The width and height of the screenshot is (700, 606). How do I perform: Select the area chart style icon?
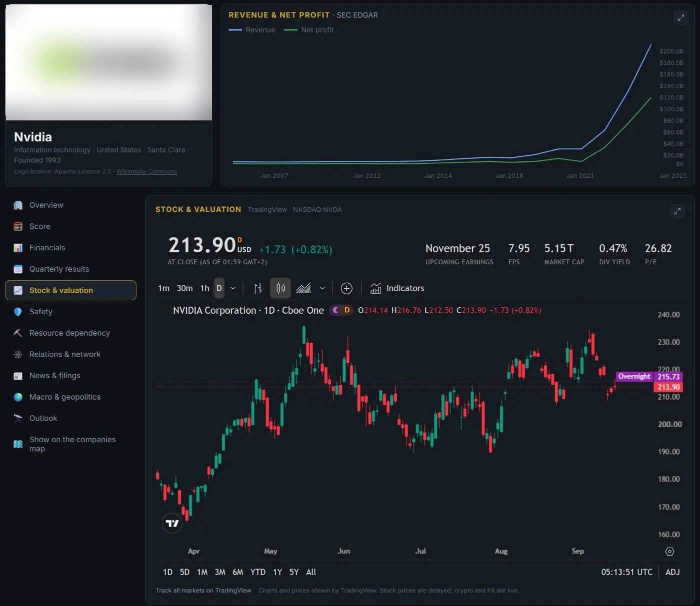pos(303,288)
